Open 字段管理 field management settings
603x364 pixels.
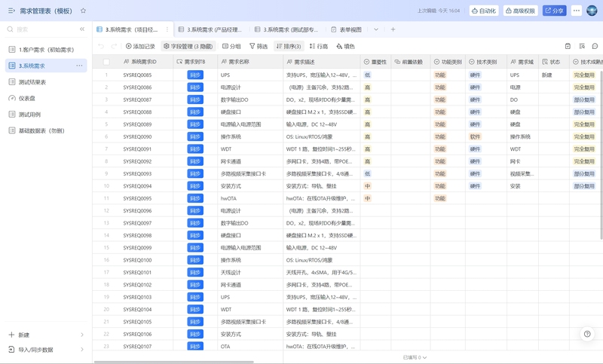[x=188, y=46]
